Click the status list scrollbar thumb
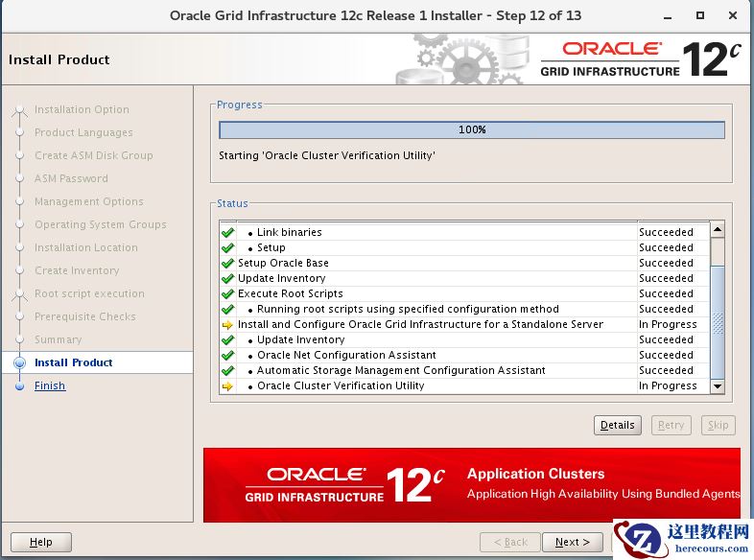 point(718,322)
